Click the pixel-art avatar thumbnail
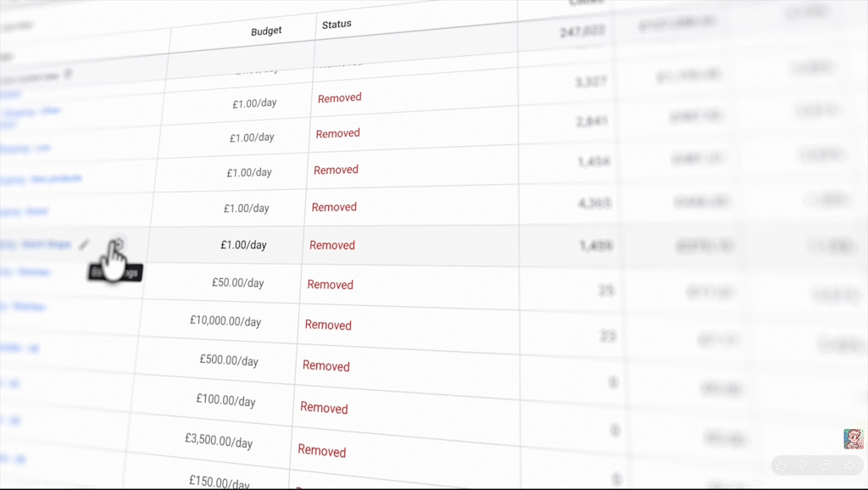868x490 pixels. (853, 438)
